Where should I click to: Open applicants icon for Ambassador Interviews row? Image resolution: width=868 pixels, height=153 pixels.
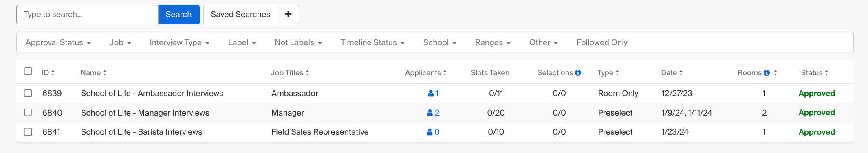(431, 94)
